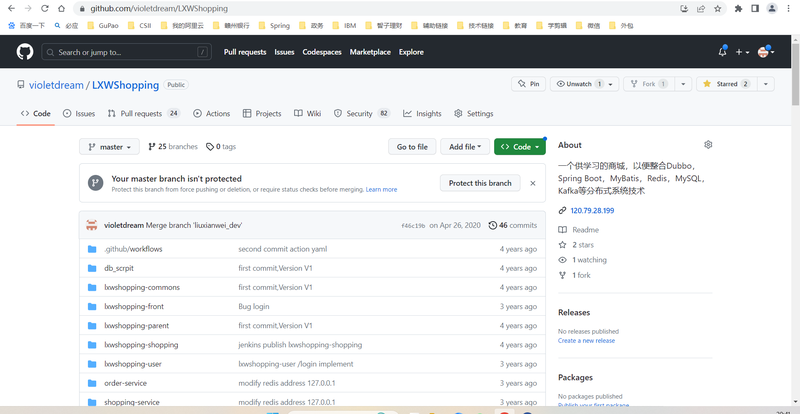Open the green Code dropdown

click(x=520, y=147)
